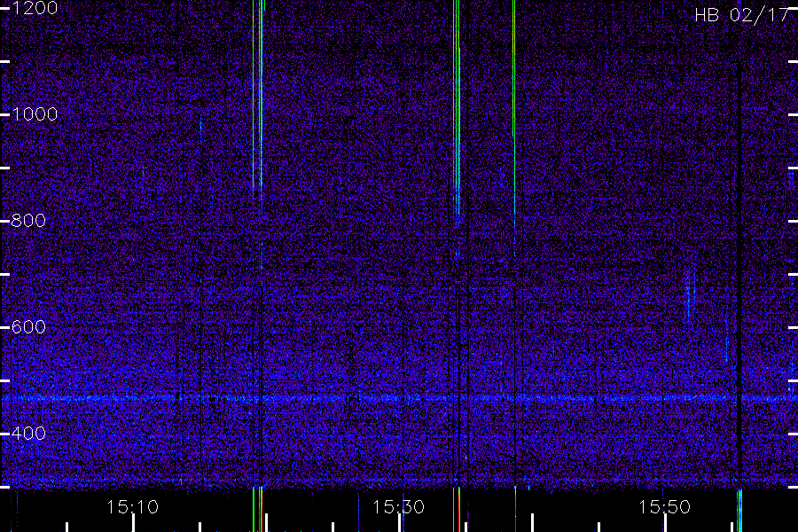
Task: Click the 600 frequency axis label
Action: pyautogui.click(x=28, y=327)
